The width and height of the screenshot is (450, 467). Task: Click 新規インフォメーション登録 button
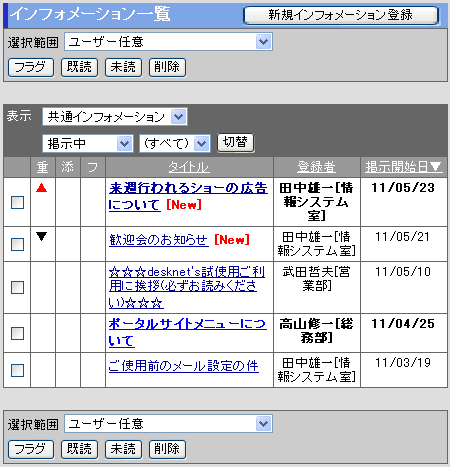341,15
